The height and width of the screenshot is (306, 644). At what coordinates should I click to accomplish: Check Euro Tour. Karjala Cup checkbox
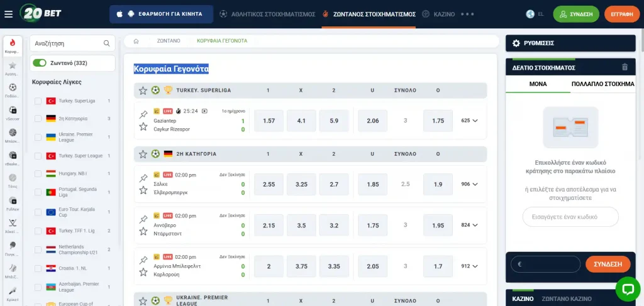38,212
